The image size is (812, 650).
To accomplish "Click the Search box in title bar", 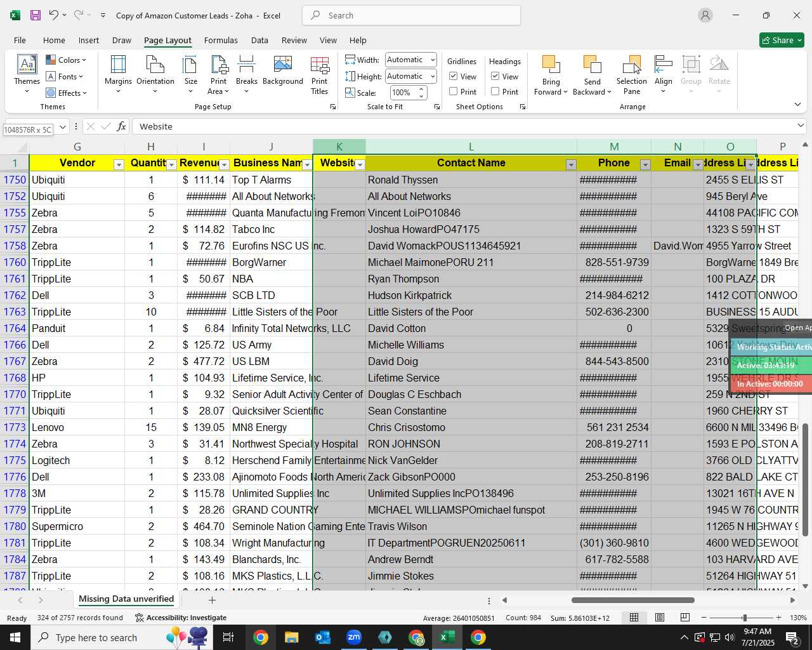I will tap(412, 15).
